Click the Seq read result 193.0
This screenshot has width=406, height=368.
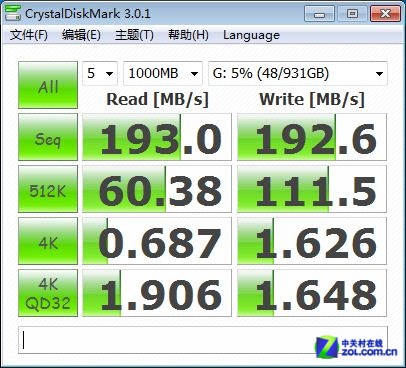[157, 137]
